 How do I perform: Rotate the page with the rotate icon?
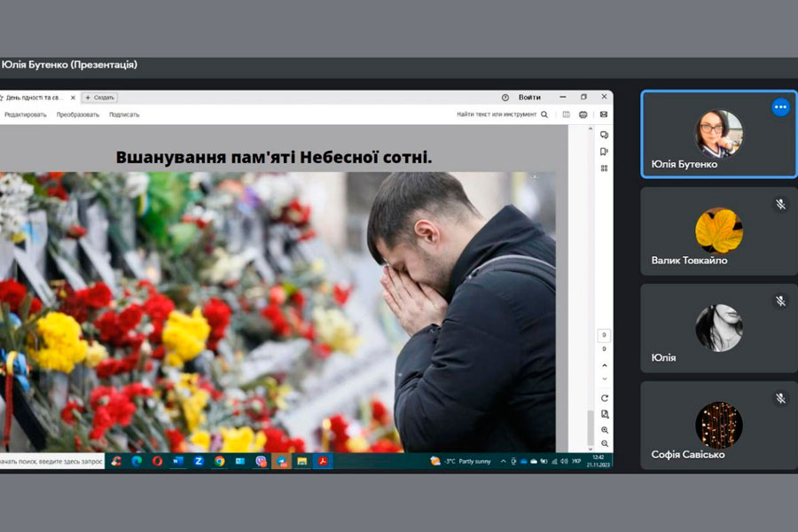604,398
